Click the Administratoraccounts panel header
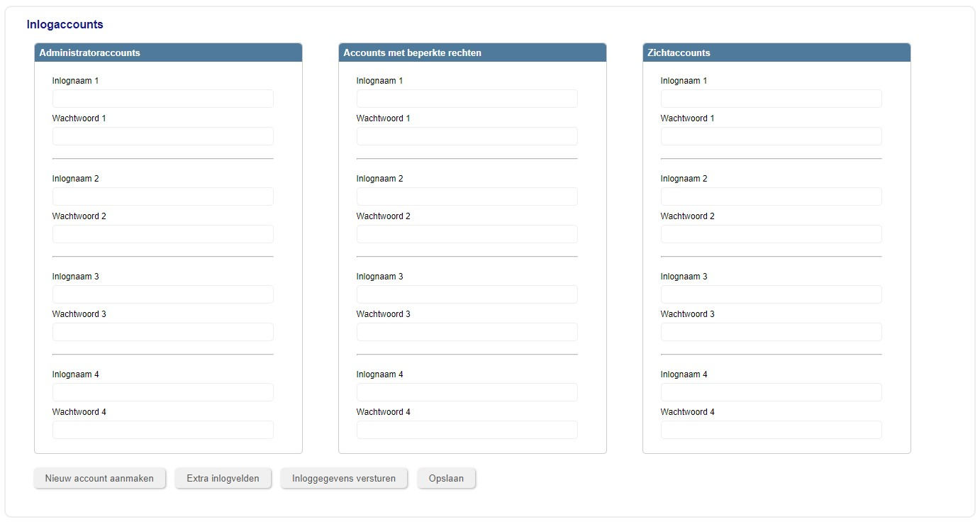Screen dimensions: 980x522 pos(168,52)
